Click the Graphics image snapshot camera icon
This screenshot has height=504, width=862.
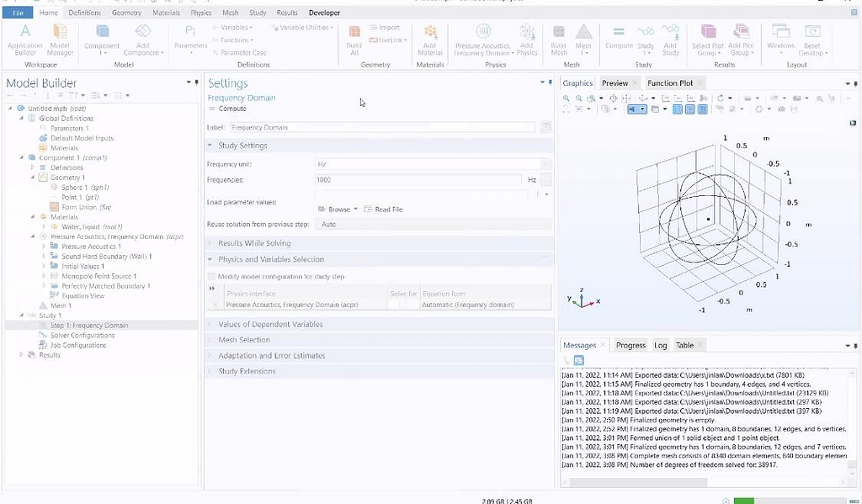781,109
